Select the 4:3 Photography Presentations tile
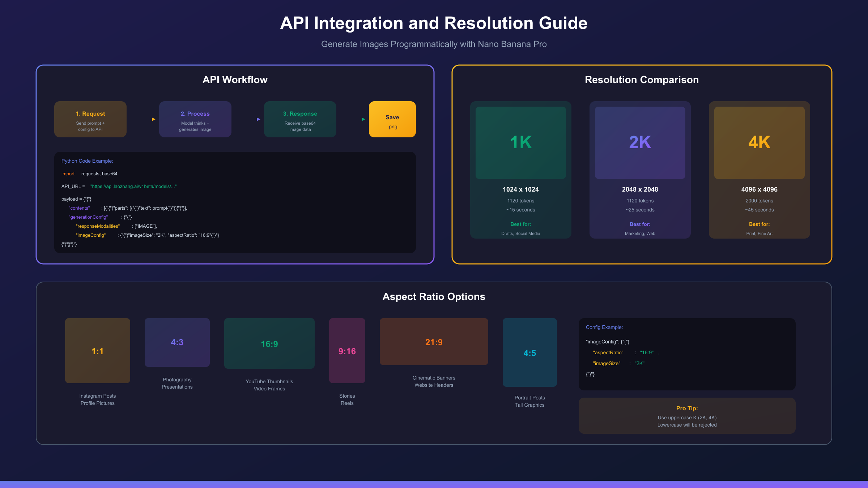Screen dimensions: 868x488 pyautogui.click(x=177, y=342)
